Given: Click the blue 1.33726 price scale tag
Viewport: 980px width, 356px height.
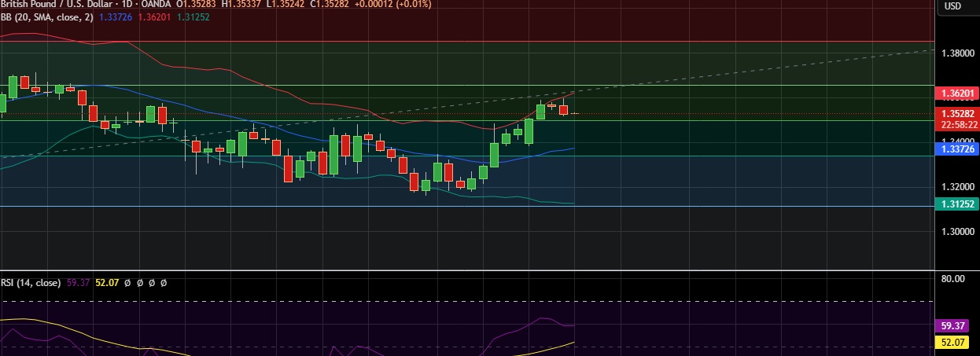Looking at the screenshot, I should point(956,148).
